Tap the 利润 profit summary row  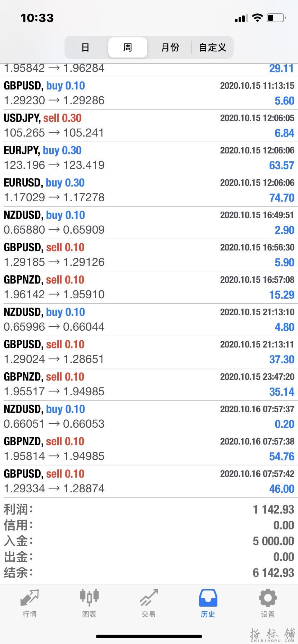pyautogui.click(x=149, y=509)
